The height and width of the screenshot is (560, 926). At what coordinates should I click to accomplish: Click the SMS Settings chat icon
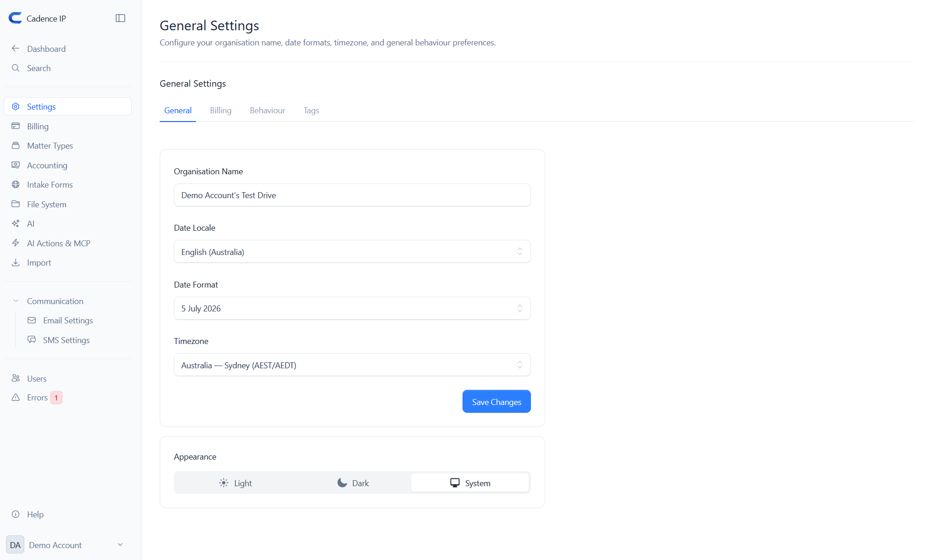pos(32,340)
